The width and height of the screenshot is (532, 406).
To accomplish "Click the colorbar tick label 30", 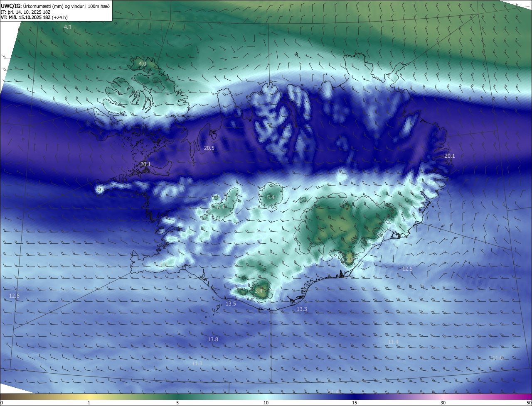I will [443, 403].
